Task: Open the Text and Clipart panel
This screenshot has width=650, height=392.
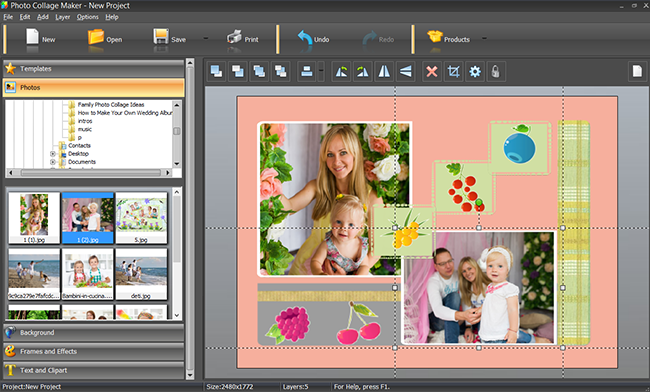Action: tap(93, 370)
